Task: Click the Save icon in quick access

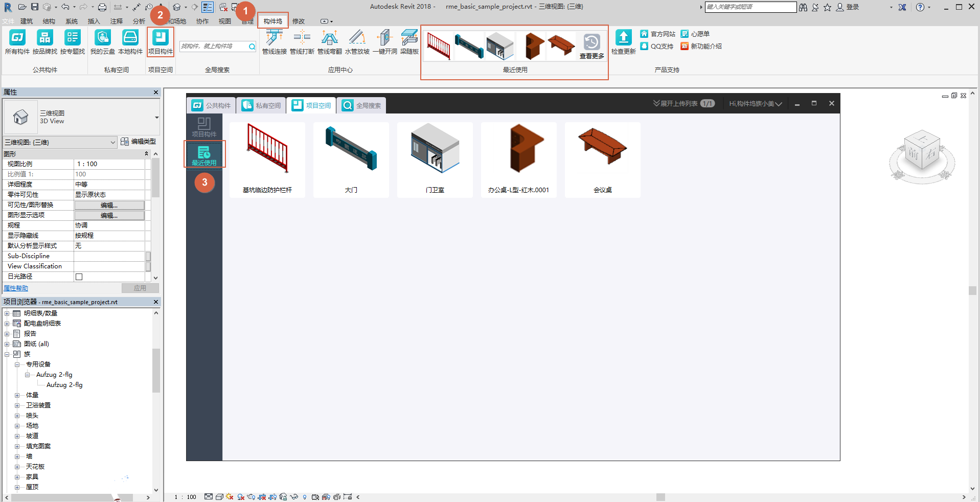Action: point(35,7)
